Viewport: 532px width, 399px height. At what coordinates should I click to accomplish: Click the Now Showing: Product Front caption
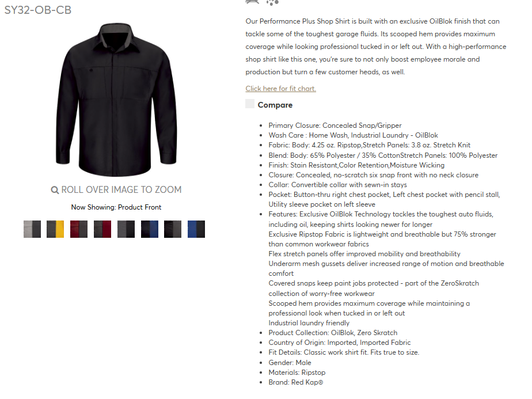(116, 207)
